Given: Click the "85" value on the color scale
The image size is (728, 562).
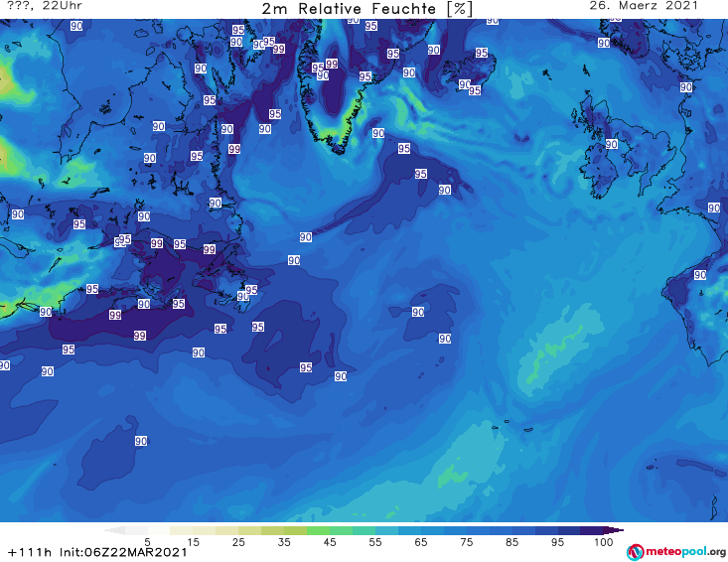Looking at the screenshot, I should pos(512,542).
